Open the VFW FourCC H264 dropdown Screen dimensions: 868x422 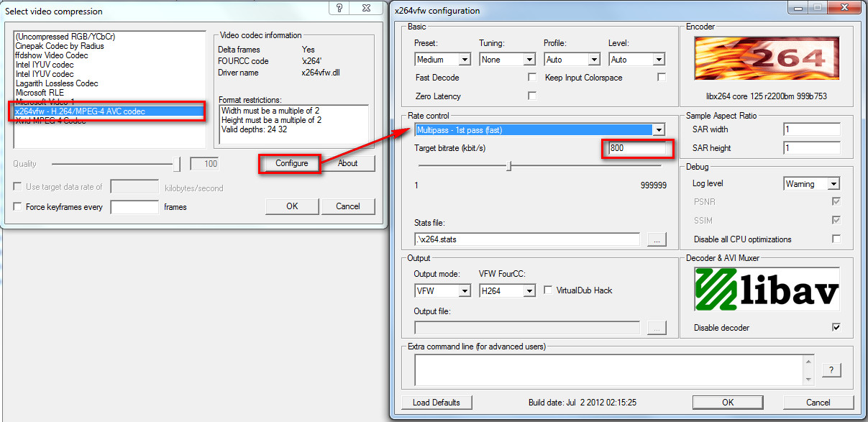[x=508, y=290]
